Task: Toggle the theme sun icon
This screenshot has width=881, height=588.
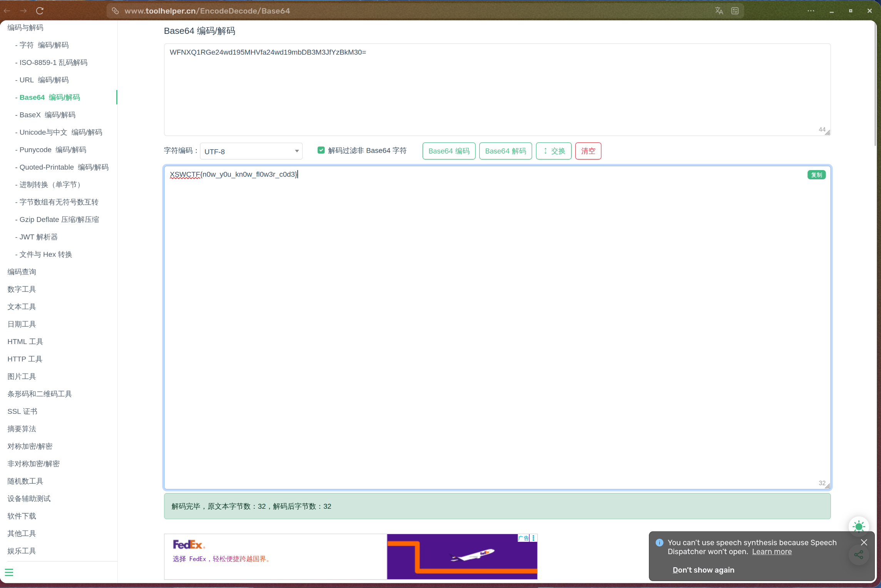Action: (x=858, y=527)
